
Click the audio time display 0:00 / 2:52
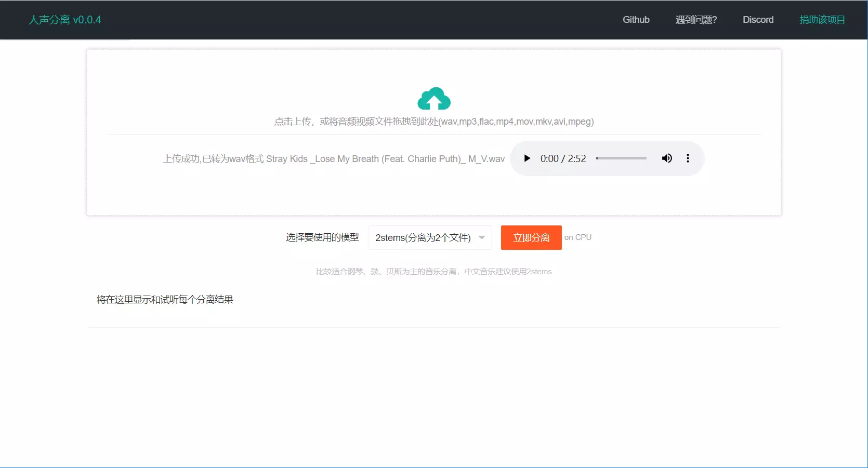pos(563,158)
